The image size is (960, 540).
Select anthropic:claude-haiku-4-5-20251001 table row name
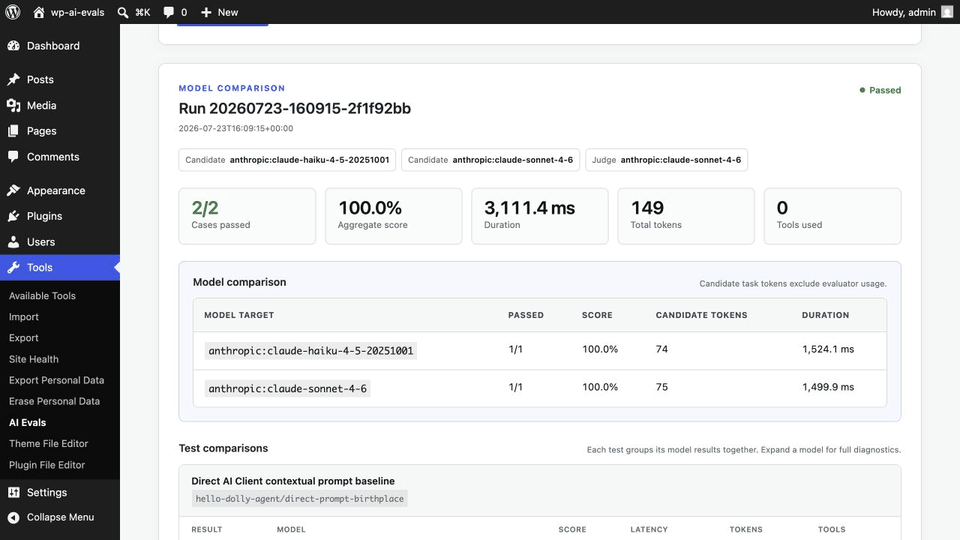310,351
